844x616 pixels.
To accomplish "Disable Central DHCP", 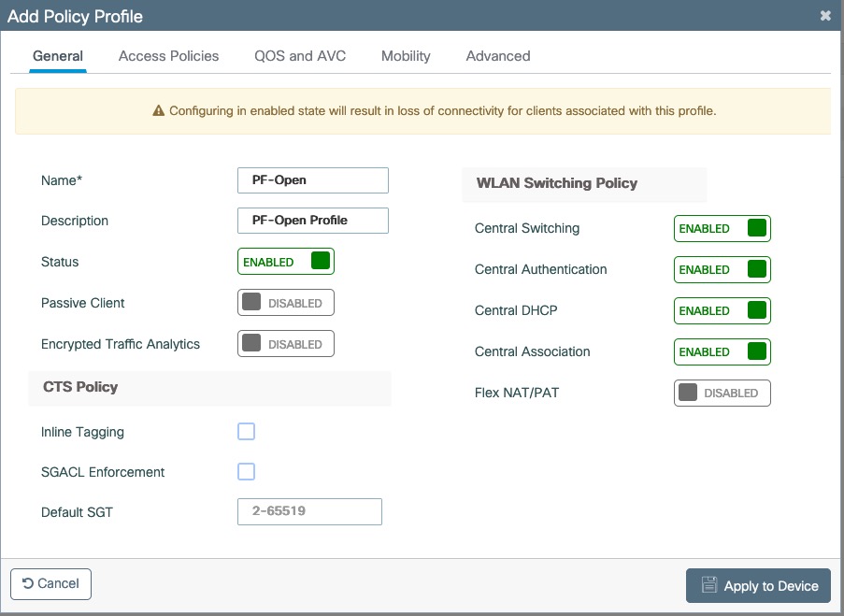I will click(x=722, y=310).
